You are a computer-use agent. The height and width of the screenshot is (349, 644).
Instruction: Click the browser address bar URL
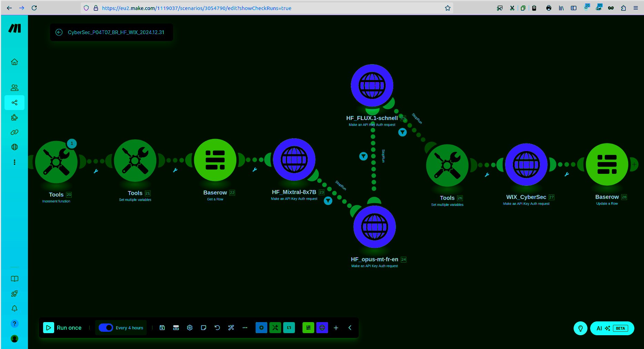tap(197, 8)
